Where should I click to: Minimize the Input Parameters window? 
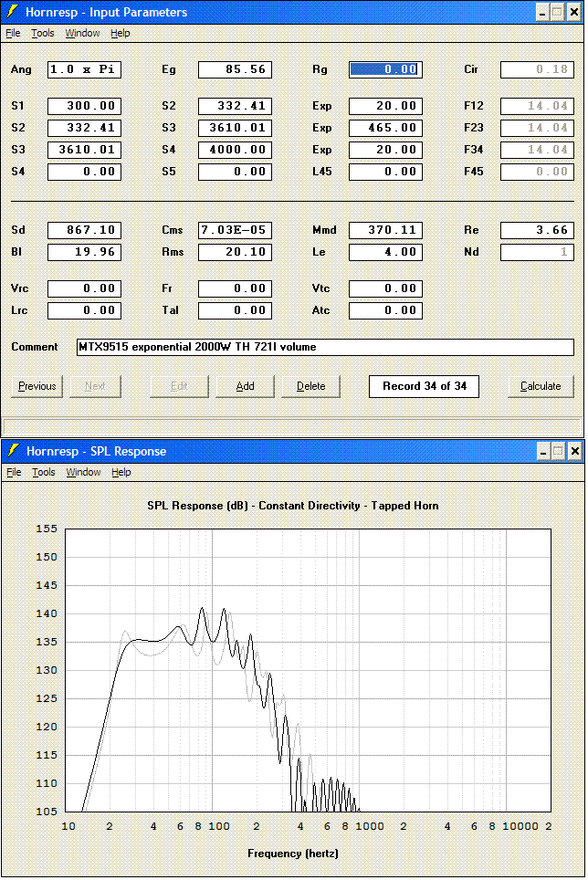542,12
